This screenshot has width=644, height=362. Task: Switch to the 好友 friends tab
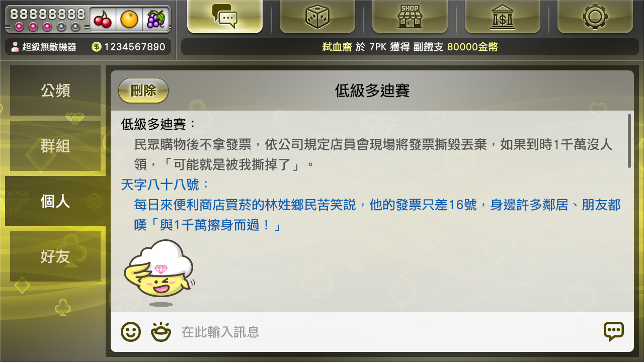click(x=55, y=256)
